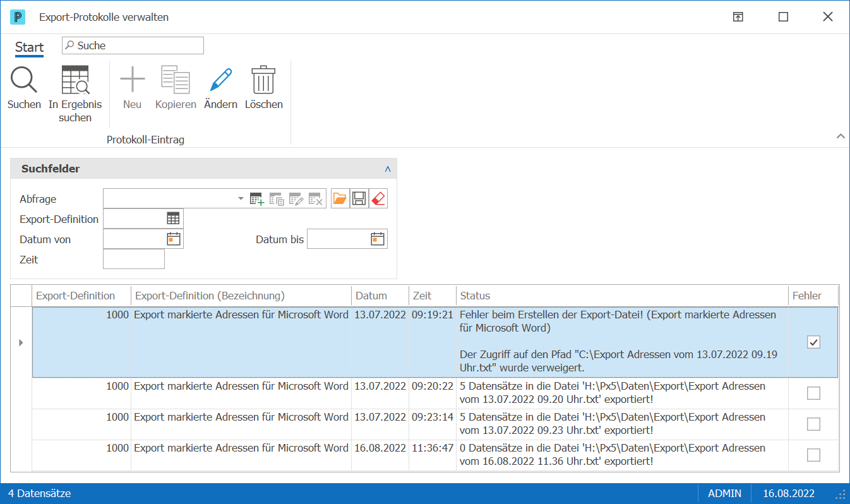This screenshot has width=850, height=504.
Task: Click into the Suche search box
Action: pyautogui.click(x=133, y=45)
